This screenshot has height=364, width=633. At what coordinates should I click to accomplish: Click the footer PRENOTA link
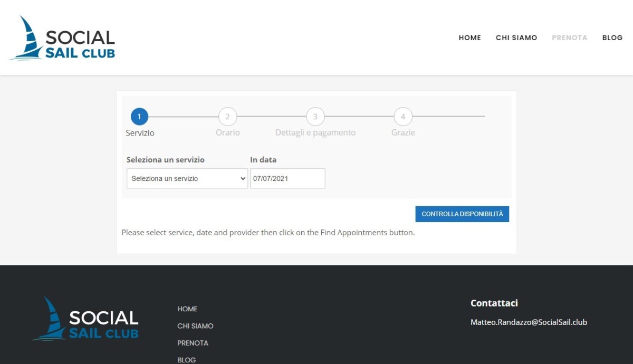click(193, 343)
